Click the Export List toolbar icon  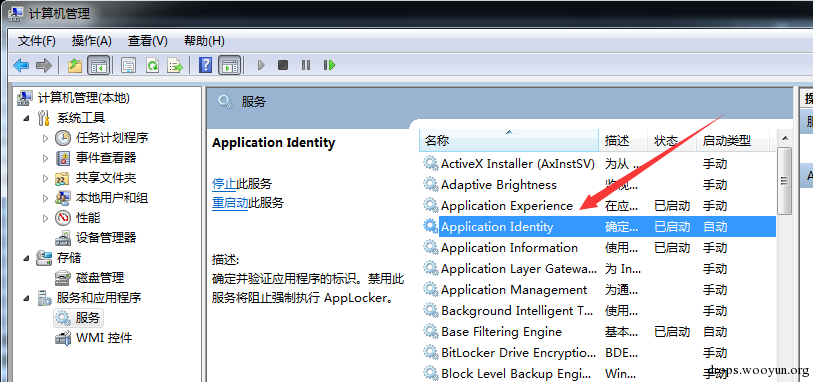pyautogui.click(x=175, y=65)
